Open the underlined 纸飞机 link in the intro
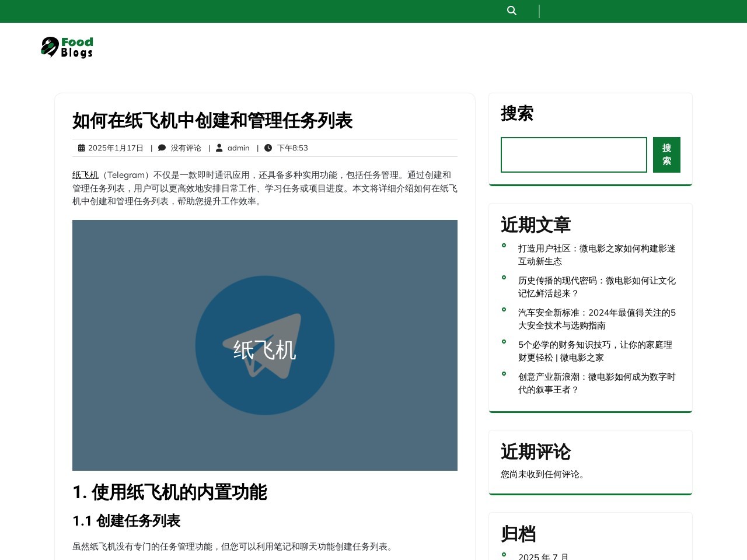The height and width of the screenshot is (560, 747). point(85,175)
